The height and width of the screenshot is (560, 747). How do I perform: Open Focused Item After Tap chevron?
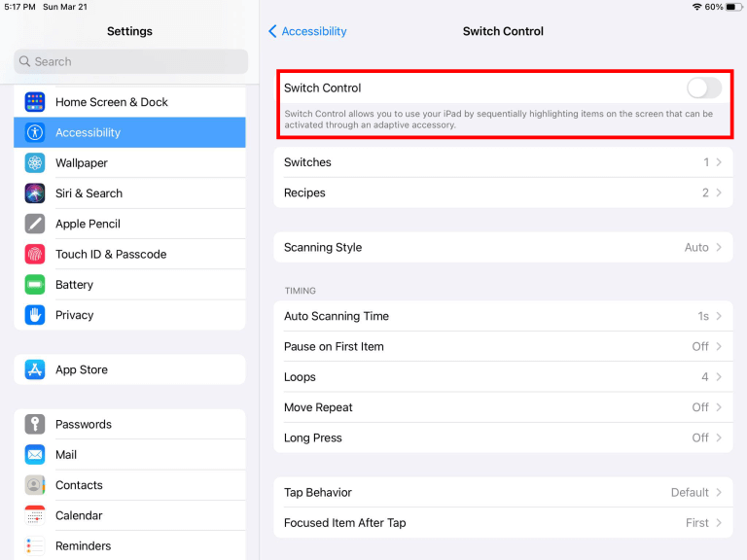719,523
